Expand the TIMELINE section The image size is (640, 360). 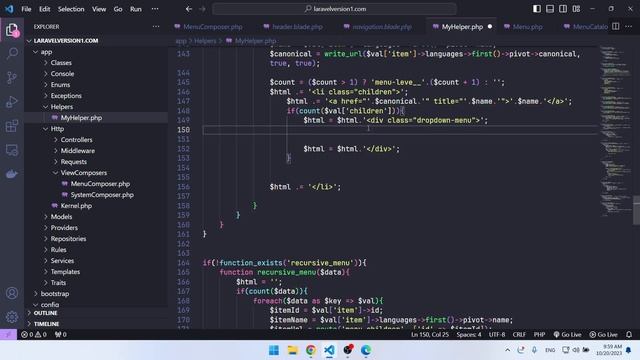point(46,324)
